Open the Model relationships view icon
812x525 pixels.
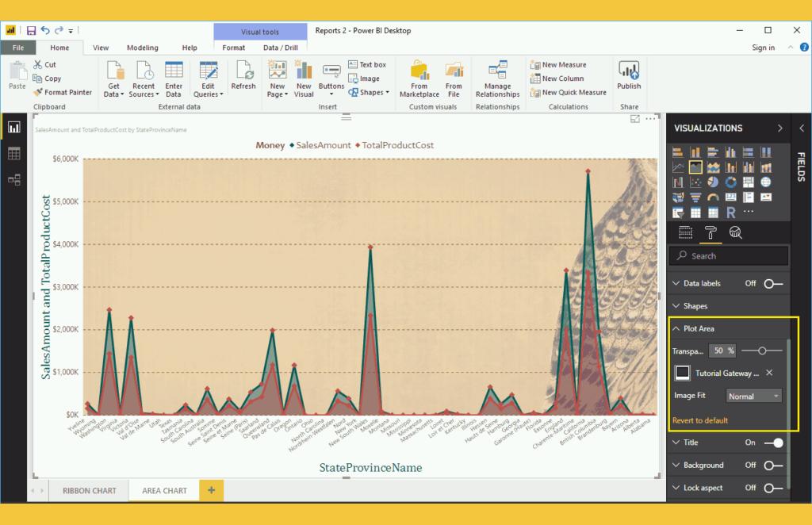pyautogui.click(x=14, y=180)
